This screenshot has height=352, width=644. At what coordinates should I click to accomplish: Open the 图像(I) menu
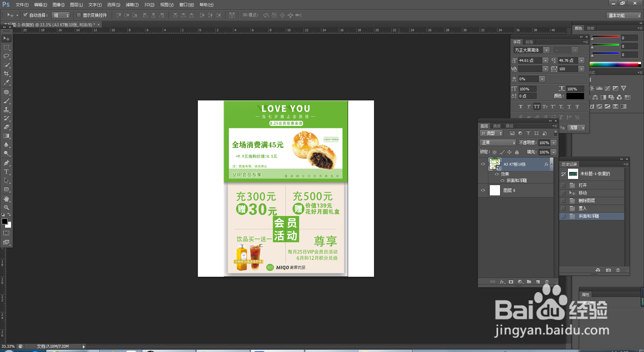[x=59, y=5]
